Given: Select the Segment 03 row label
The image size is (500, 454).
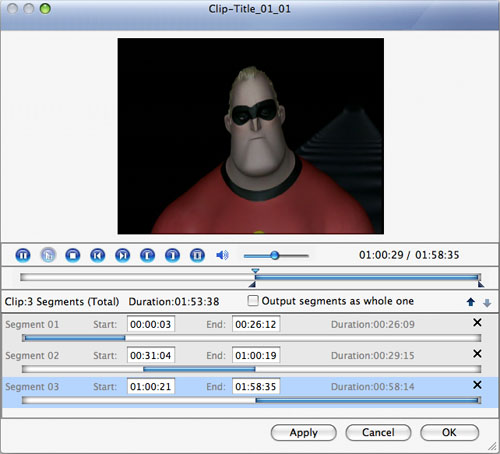Looking at the screenshot, I should [x=32, y=387].
